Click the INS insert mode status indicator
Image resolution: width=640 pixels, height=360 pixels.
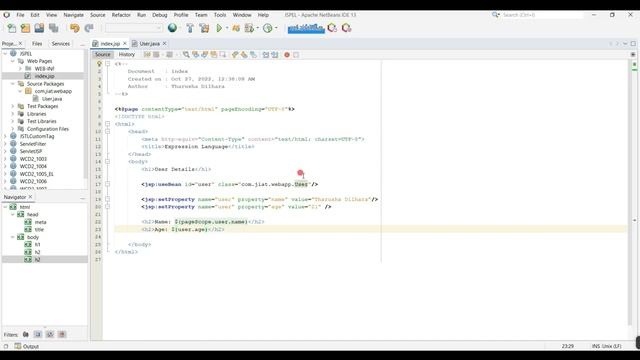tap(596, 346)
